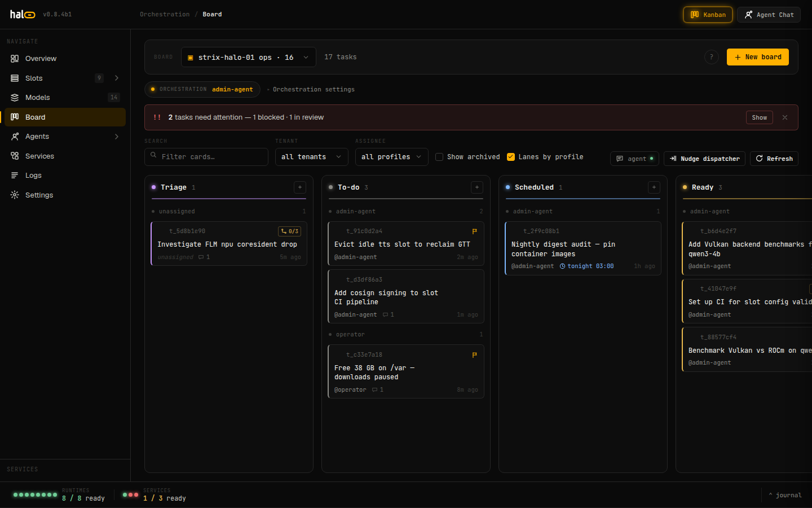
Task: Open Add cosign signing card
Action: click(x=406, y=296)
